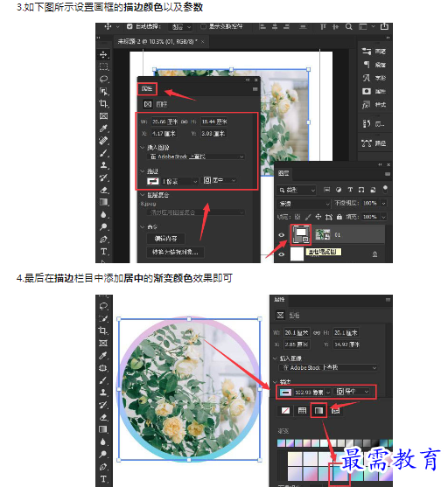Open the workspace switcher icon in options bar
Viewport: 448px width, 487px height.
pyautogui.click(x=363, y=27)
